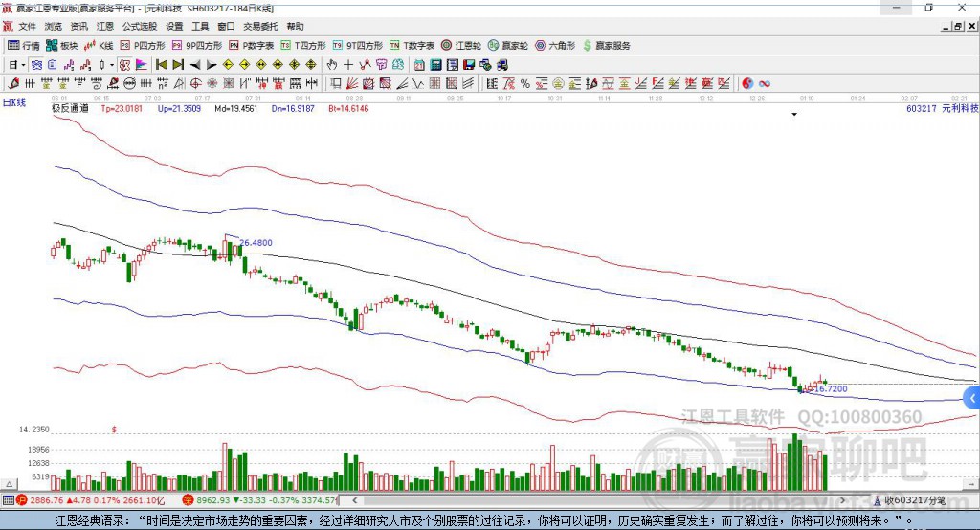Open the 板块 sector view
This screenshot has width=980, height=530.
pos(62,46)
